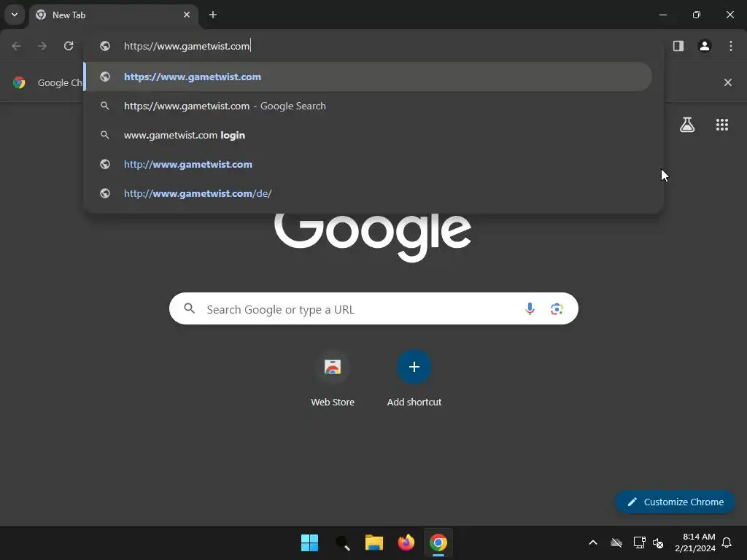Select https://www.gametwist.com top suggestion
747x560 pixels.
[368, 77]
